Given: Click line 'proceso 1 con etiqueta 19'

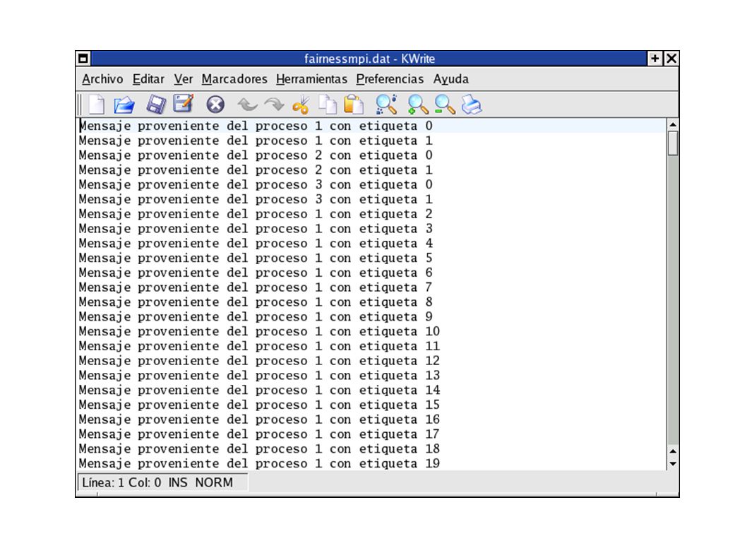Looking at the screenshot, I should click(x=260, y=463).
